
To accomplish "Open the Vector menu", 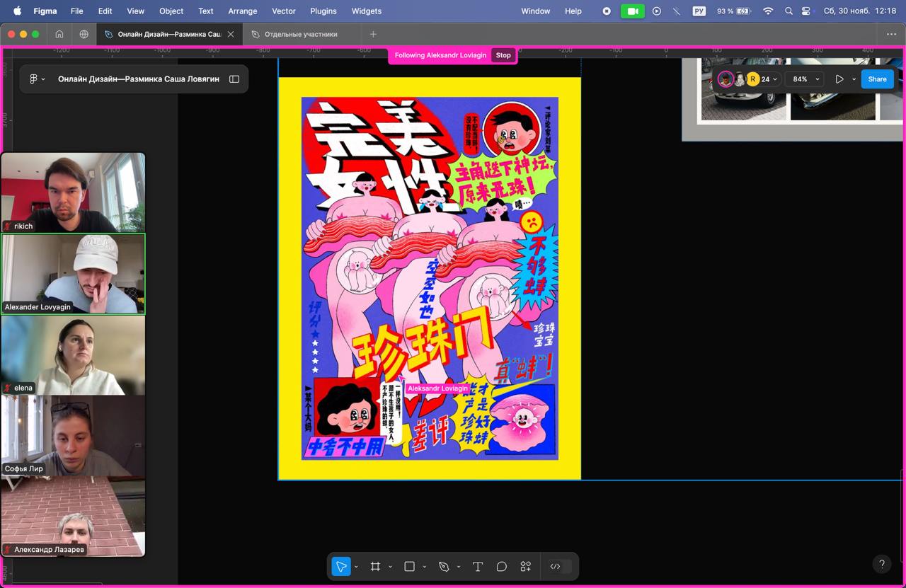I will [284, 11].
